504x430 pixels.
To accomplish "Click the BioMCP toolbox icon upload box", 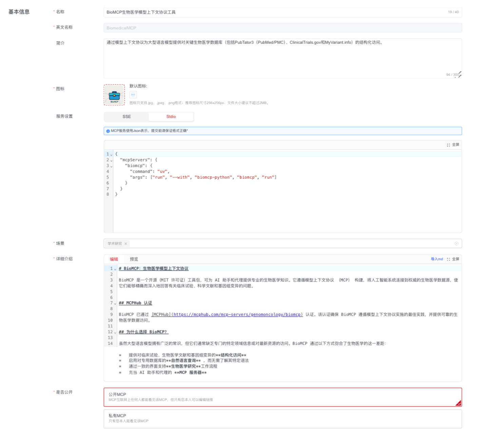I will tap(114, 95).
